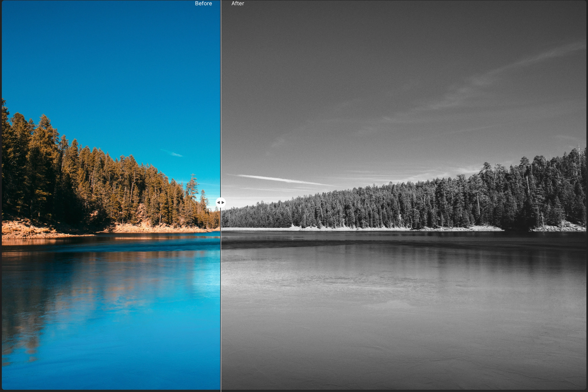This screenshot has width=588, height=392.
Task: Click the left arrow on the comparison handle
Action: click(x=219, y=202)
